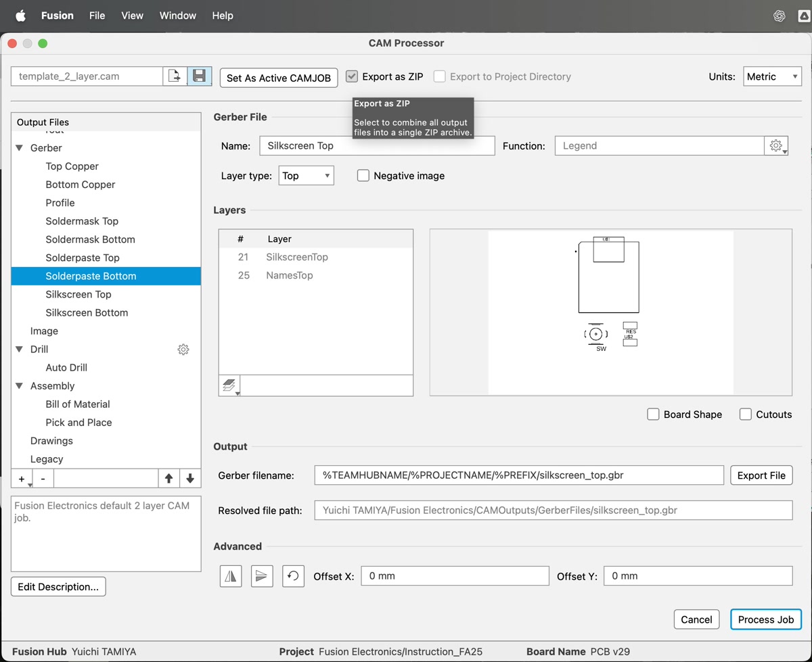Move selected output up with up arrow
Image resolution: width=812 pixels, height=662 pixels.
coord(169,479)
